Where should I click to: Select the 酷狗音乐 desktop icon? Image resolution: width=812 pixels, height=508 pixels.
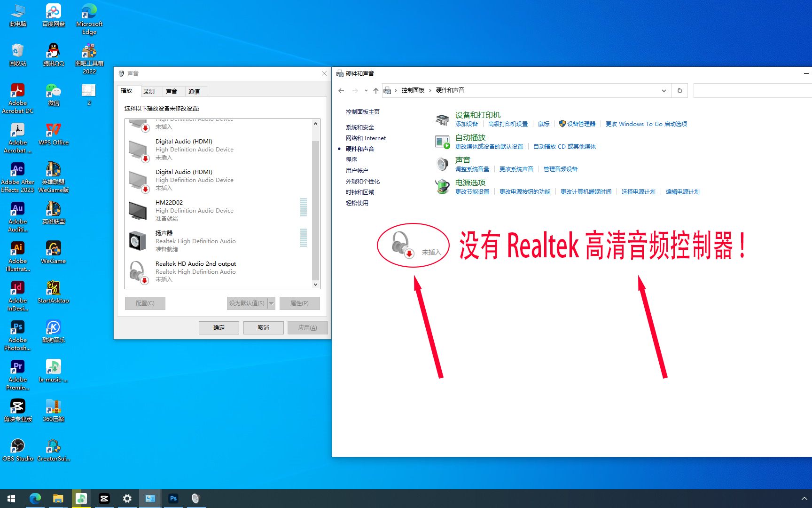(54, 331)
